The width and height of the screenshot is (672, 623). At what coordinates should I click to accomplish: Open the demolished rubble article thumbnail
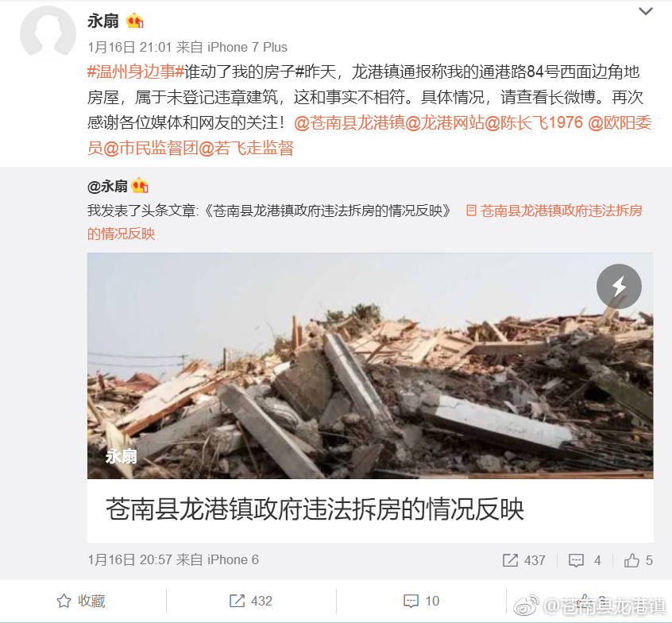click(370, 366)
